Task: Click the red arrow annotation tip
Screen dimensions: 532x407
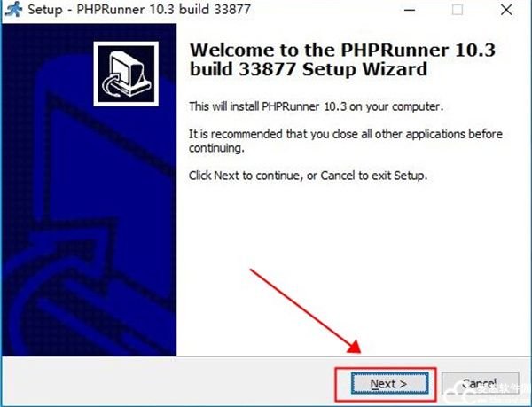Action: [356, 348]
